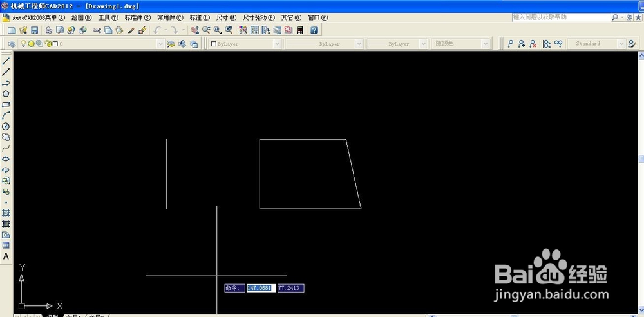The image size is (644, 317).
Task: Open Plot Preview
Action: coord(60,30)
